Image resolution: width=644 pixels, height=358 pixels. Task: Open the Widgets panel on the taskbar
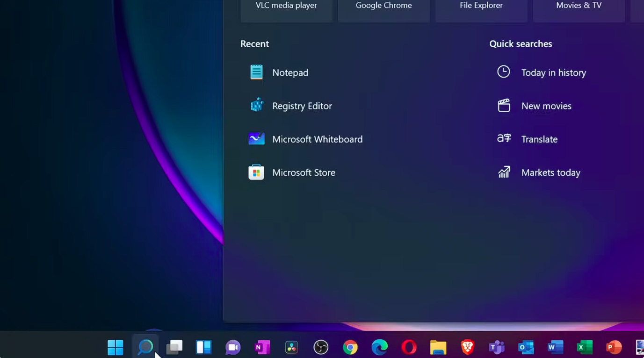pyautogui.click(x=203, y=347)
